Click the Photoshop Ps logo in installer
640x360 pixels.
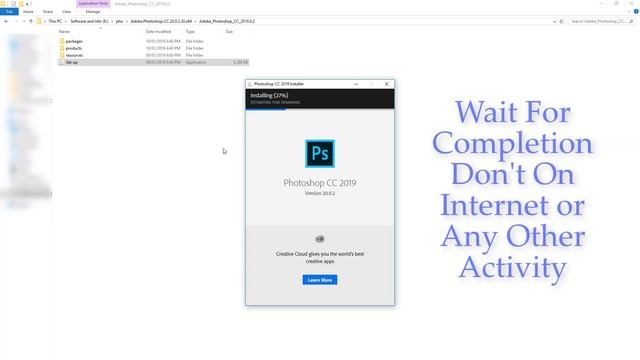coord(320,153)
